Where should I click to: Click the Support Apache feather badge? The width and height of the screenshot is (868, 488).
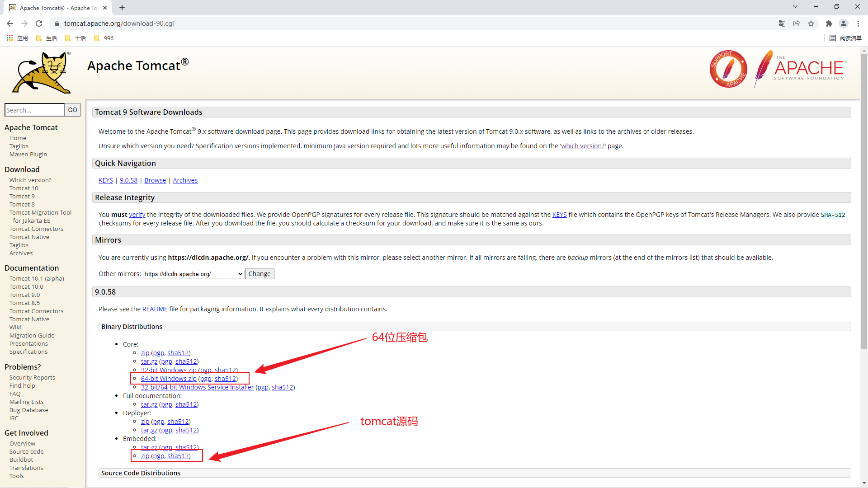tap(728, 69)
